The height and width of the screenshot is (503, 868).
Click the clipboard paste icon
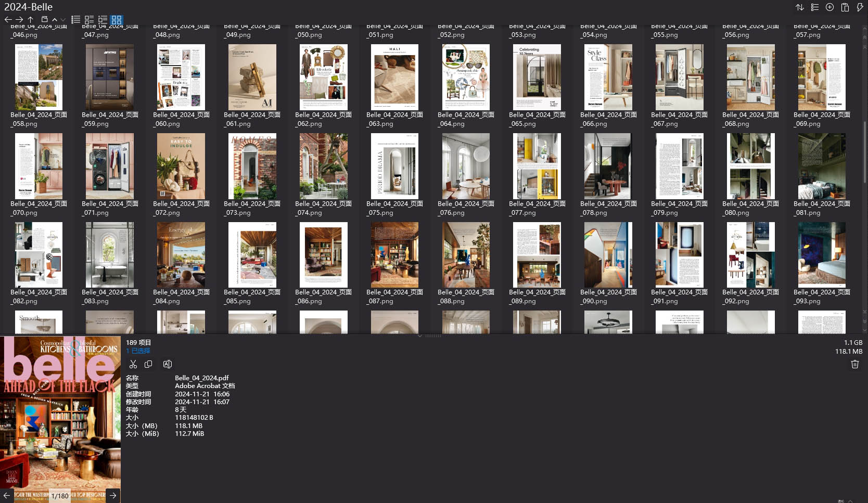(x=845, y=7)
